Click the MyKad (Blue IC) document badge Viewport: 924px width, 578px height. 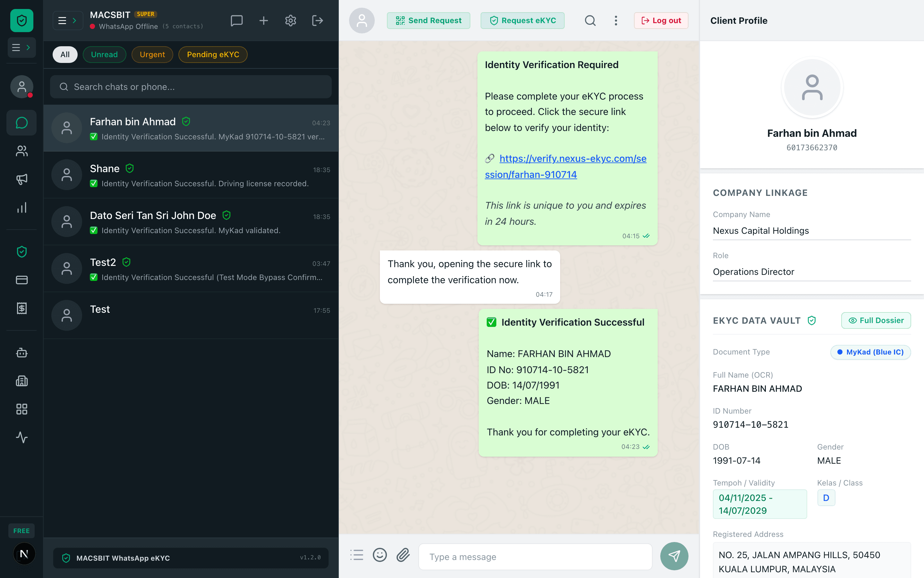tap(870, 352)
